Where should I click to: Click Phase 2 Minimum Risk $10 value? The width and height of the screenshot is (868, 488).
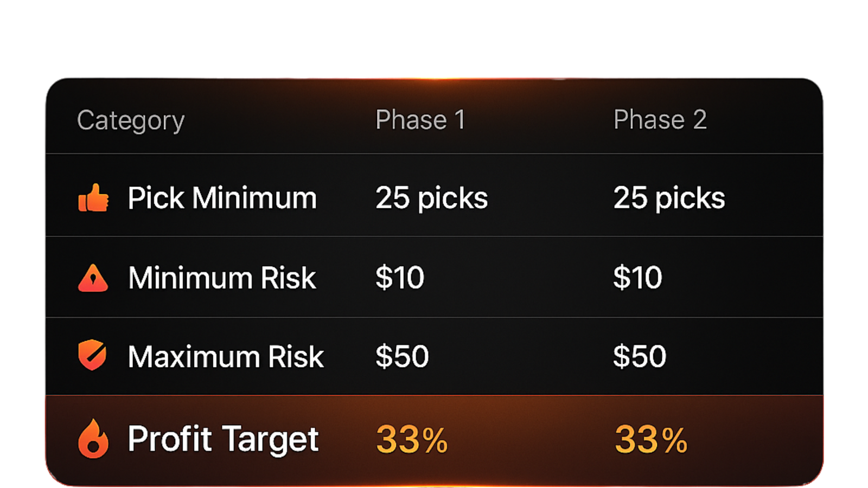(637, 278)
